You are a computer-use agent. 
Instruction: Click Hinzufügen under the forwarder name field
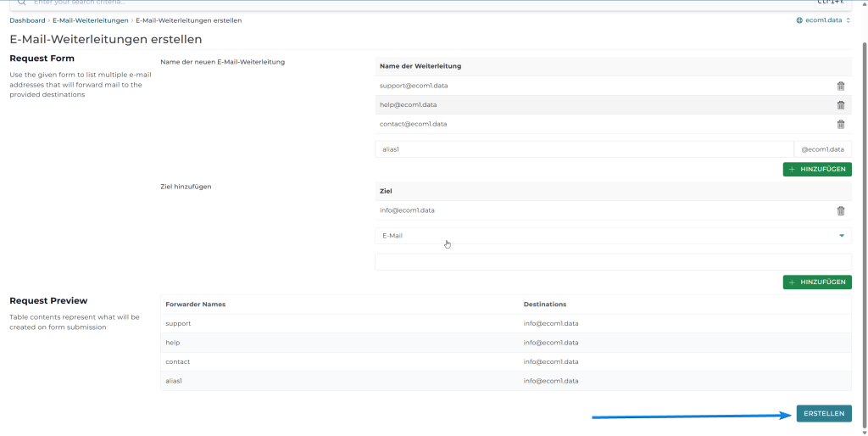pos(817,170)
